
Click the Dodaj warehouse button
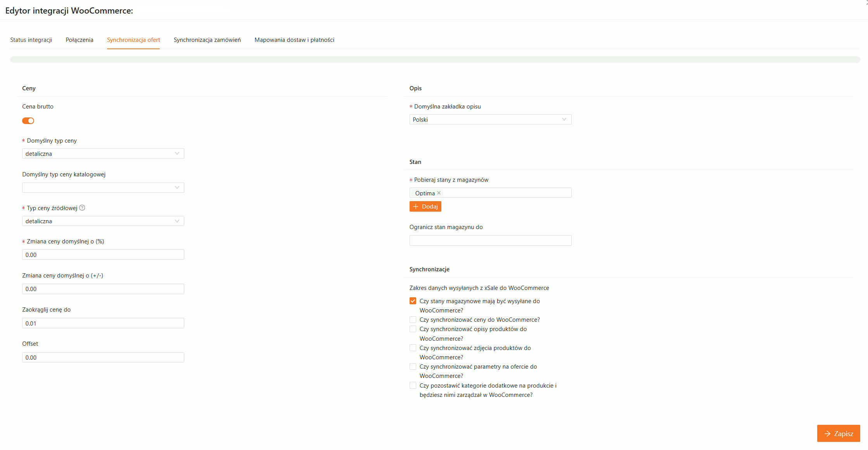pyautogui.click(x=425, y=207)
